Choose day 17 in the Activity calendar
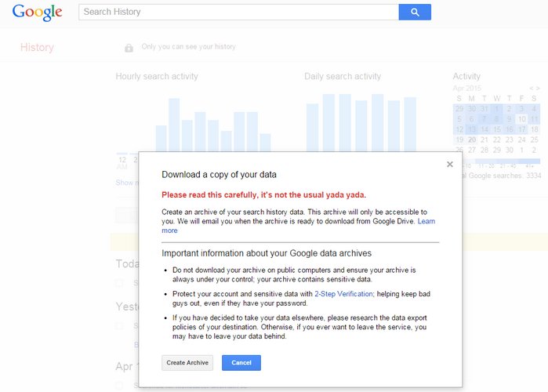Image resolution: width=548 pixels, height=392 pixels. coord(521,129)
